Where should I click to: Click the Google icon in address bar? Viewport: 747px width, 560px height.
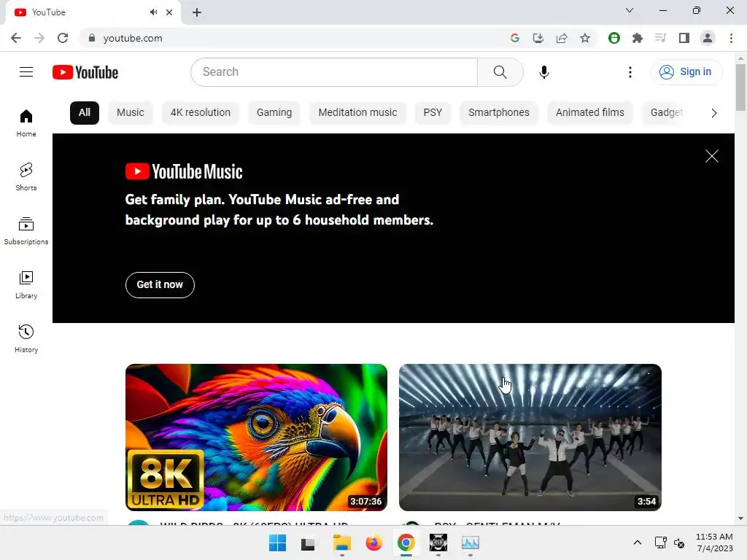(514, 38)
